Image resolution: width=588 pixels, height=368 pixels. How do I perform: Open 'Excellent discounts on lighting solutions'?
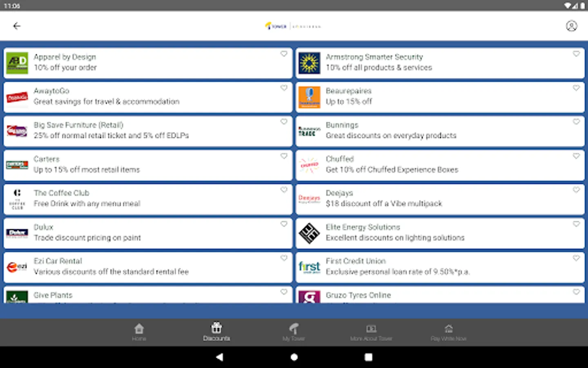pyautogui.click(x=395, y=238)
